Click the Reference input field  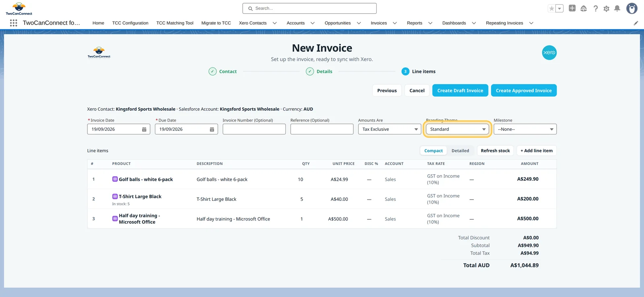click(322, 129)
